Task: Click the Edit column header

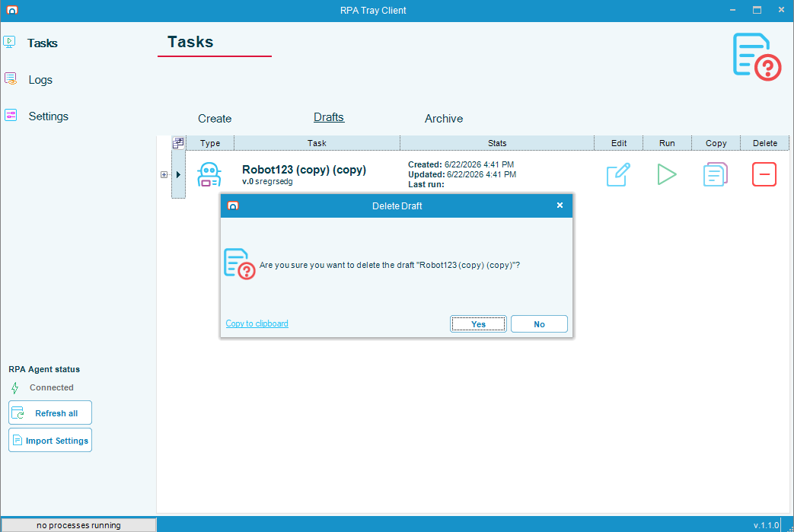Action: (x=619, y=143)
